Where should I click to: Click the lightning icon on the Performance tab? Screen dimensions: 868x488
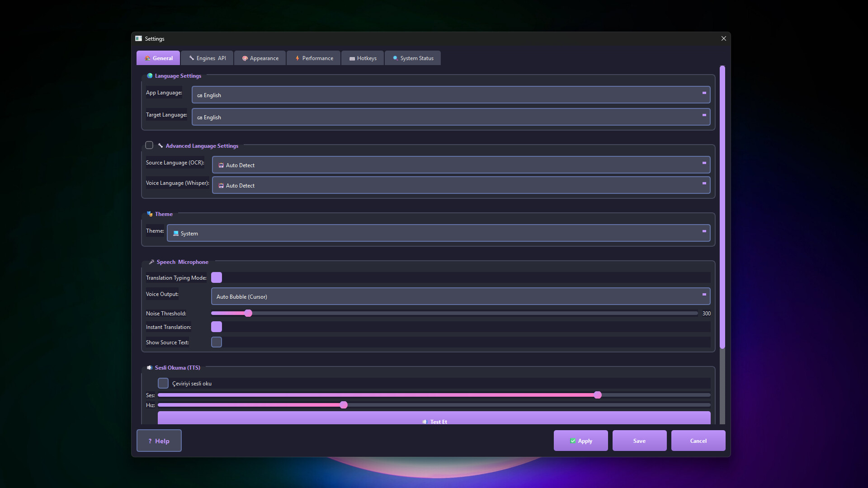297,58
